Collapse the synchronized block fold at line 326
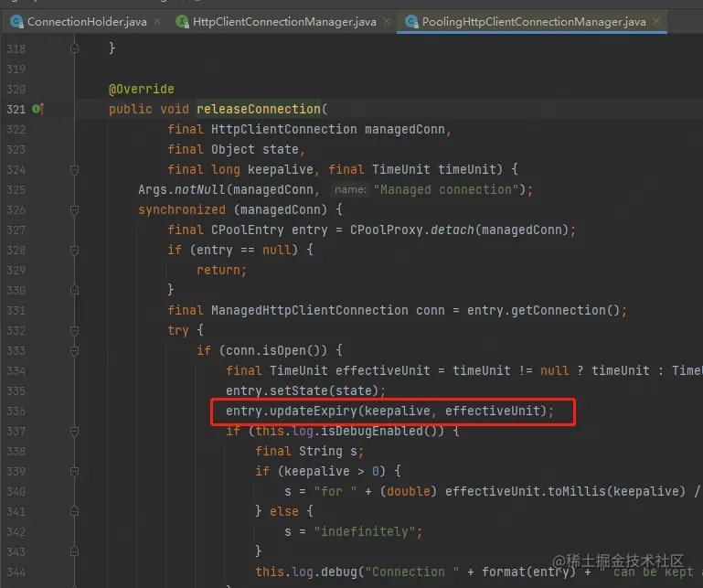Image resolution: width=703 pixels, height=588 pixels. point(74,210)
